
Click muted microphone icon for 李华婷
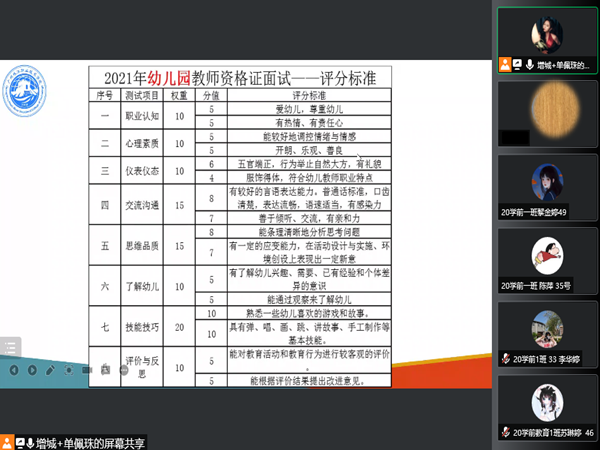pos(508,358)
